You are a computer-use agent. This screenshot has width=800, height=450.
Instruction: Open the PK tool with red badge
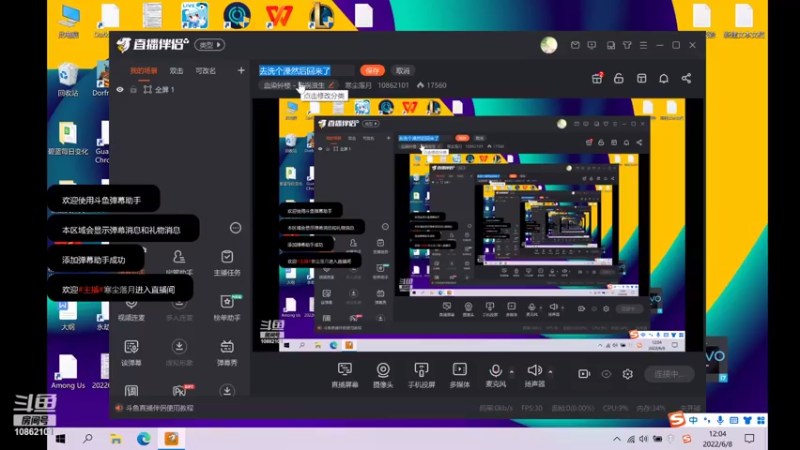[x=180, y=390]
